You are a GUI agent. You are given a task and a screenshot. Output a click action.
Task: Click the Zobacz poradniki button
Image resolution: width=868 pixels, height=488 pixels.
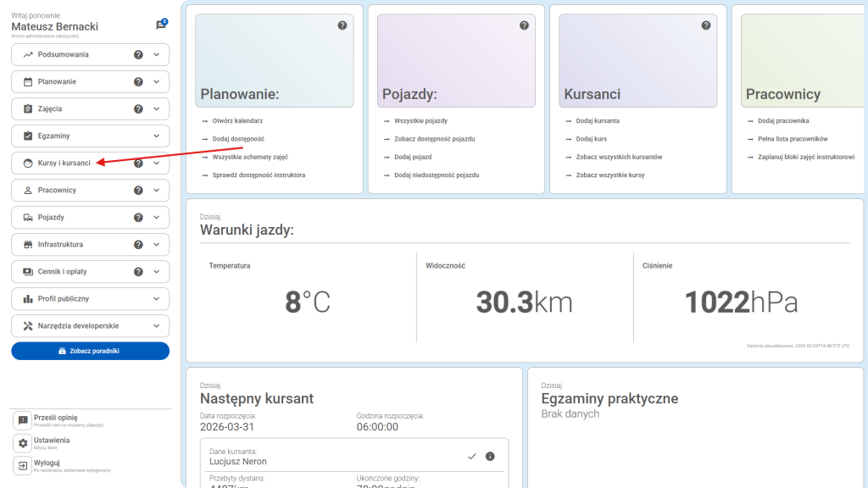click(90, 351)
